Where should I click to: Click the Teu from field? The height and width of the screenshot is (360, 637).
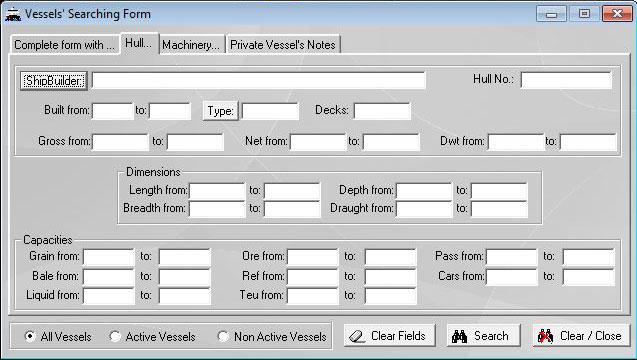(312, 296)
